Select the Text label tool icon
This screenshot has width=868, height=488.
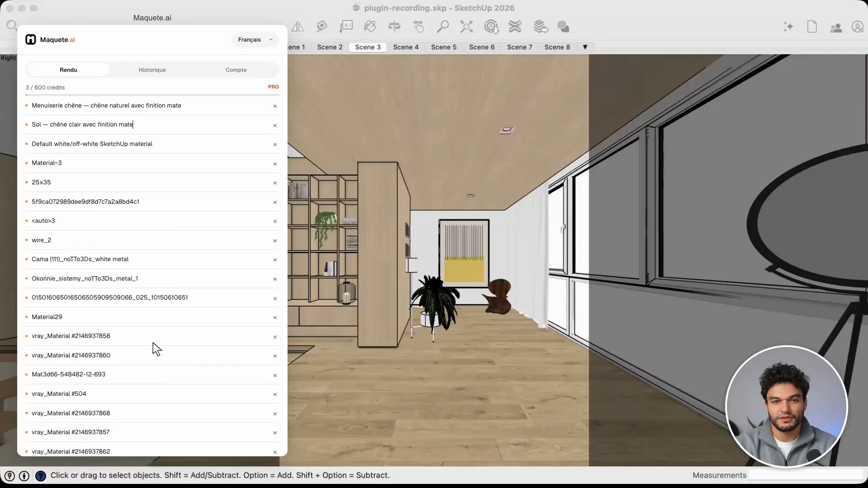(346, 27)
